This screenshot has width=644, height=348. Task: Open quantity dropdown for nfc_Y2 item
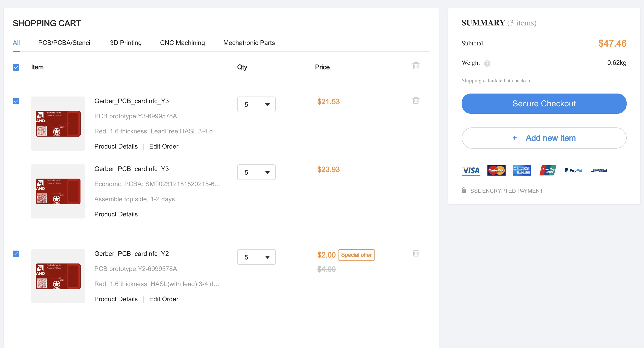pyautogui.click(x=256, y=257)
